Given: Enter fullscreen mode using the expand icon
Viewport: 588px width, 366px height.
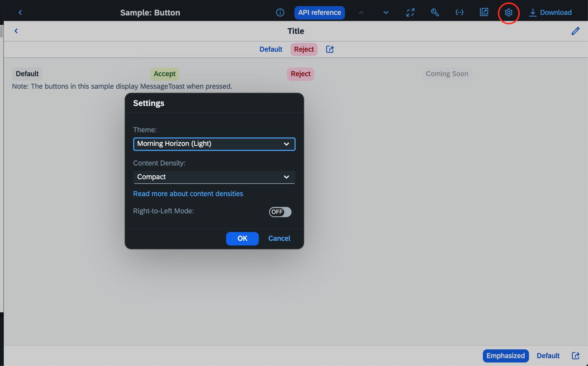Looking at the screenshot, I should point(410,13).
